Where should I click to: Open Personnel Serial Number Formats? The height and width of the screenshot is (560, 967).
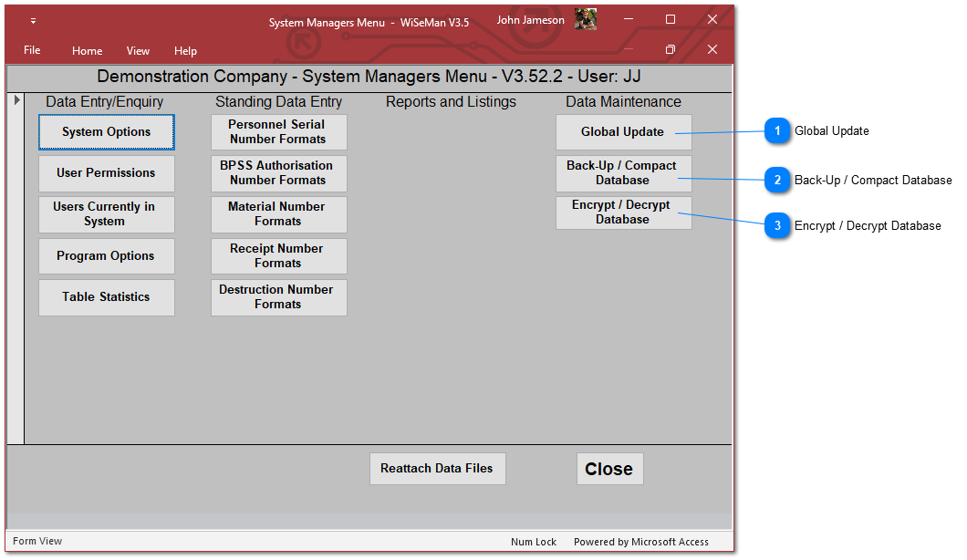click(278, 132)
